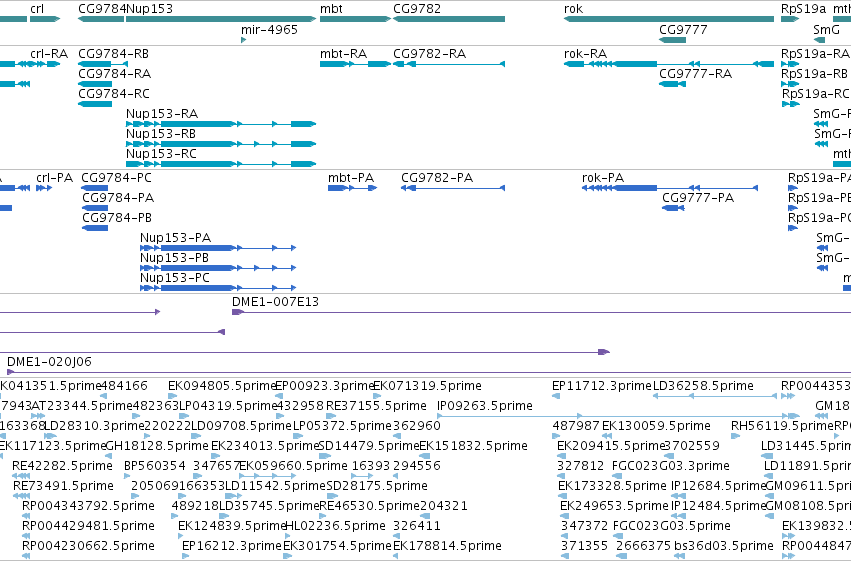
Task: Click the Nup153-RC transcript glyph
Action: tap(221, 164)
